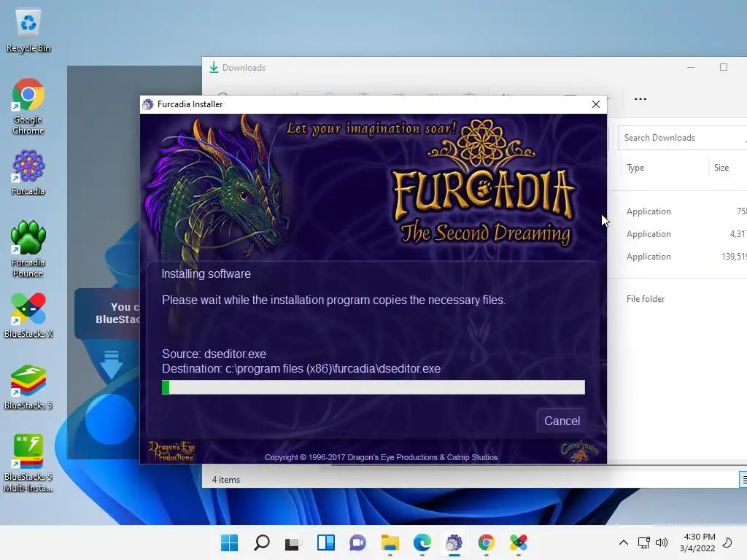Click the BlueStacks download arrow graphic
This screenshot has height=560, width=747.
pyautogui.click(x=112, y=365)
